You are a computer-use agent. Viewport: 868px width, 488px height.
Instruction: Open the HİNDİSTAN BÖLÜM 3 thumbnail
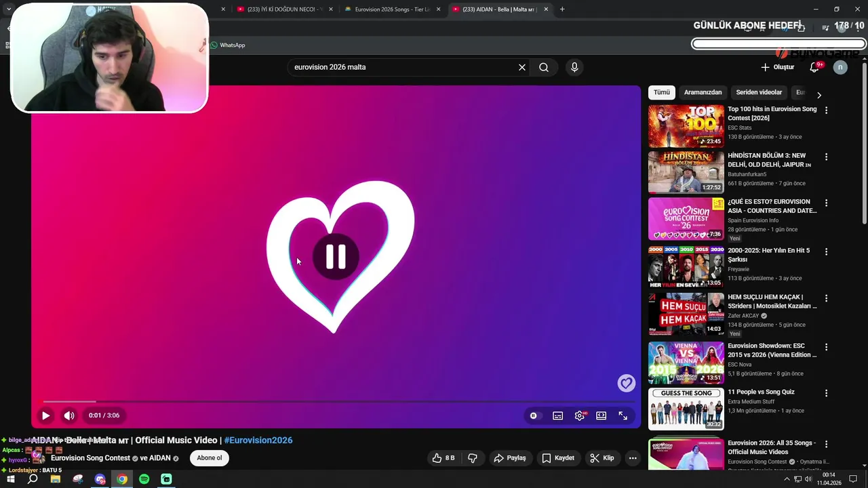pos(686,172)
